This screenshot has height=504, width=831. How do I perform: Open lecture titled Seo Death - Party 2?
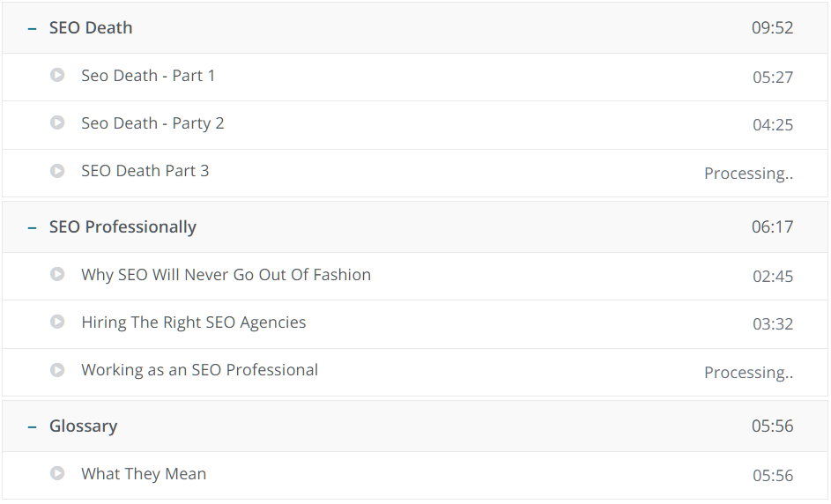click(152, 123)
